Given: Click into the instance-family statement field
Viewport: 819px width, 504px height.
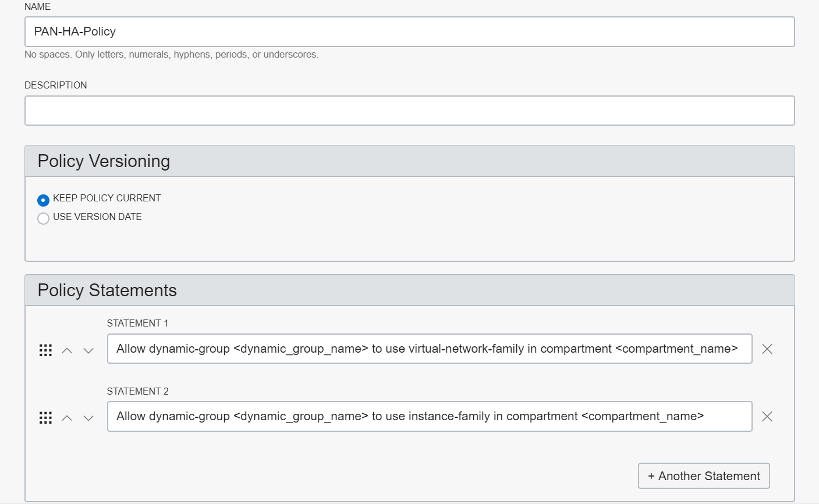Looking at the screenshot, I should pyautogui.click(x=429, y=416).
